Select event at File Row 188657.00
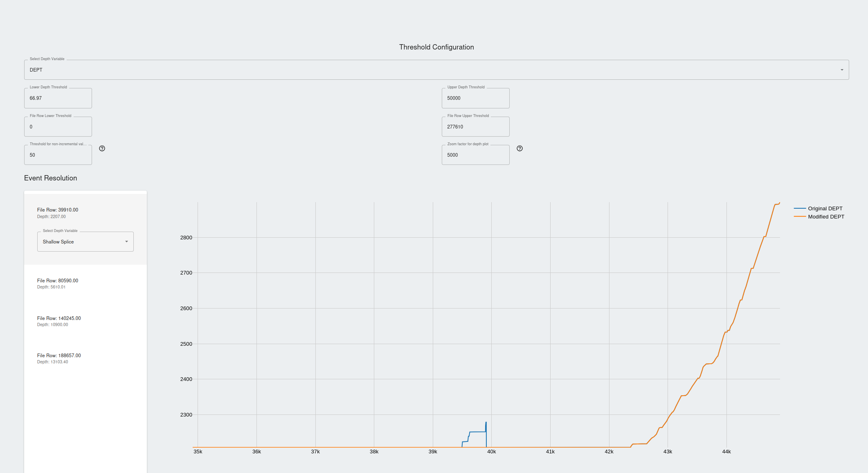This screenshot has width=868, height=473. [59, 358]
